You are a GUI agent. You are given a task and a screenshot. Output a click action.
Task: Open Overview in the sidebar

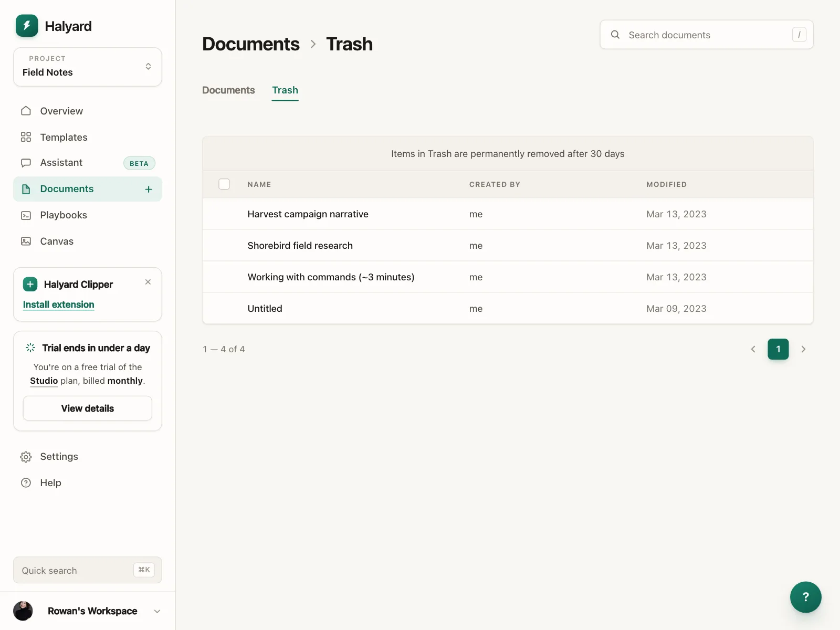click(x=88, y=111)
